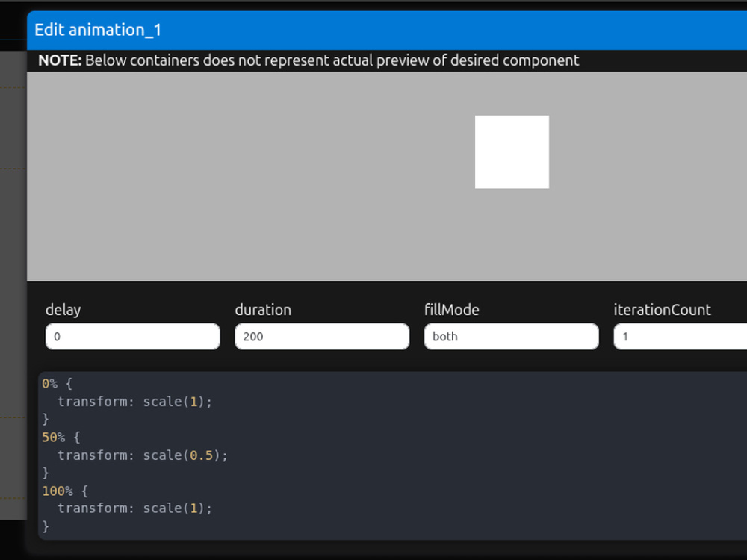The height and width of the screenshot is (560, 747).
Task: Click the white preview square
Action: pos(512,152)
